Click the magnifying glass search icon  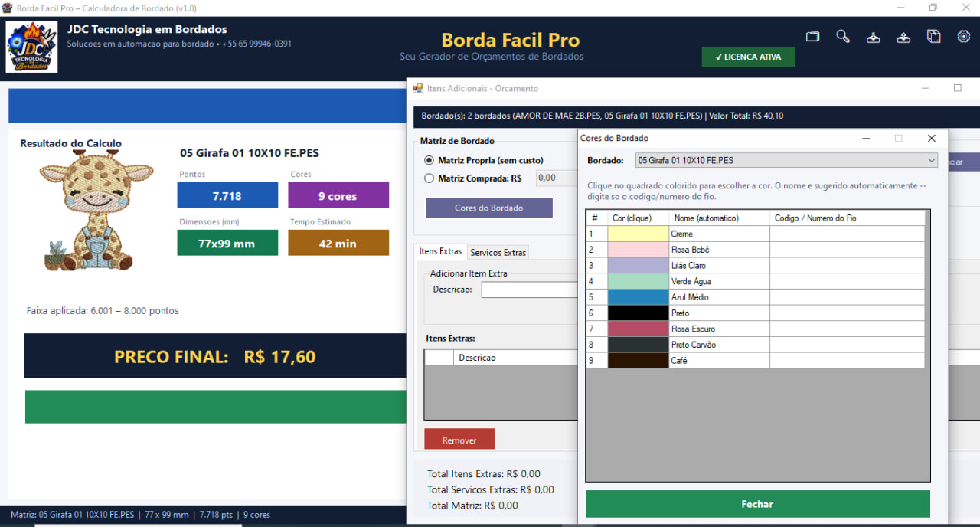click(843, 36)
